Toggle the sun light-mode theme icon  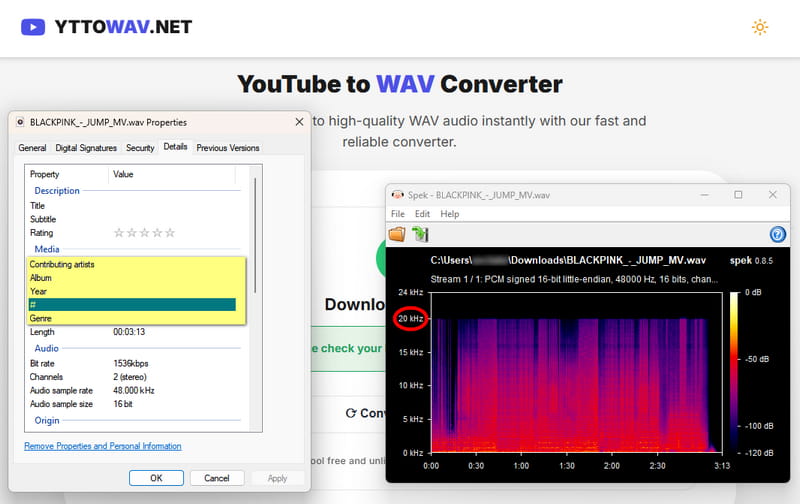click(760, 27)
